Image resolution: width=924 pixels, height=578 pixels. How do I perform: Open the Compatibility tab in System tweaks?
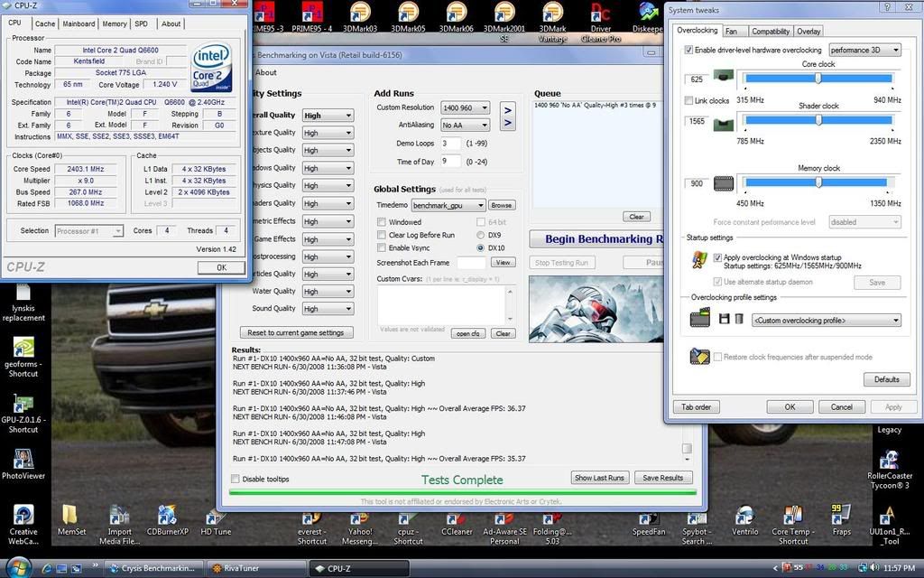point(771,32)
